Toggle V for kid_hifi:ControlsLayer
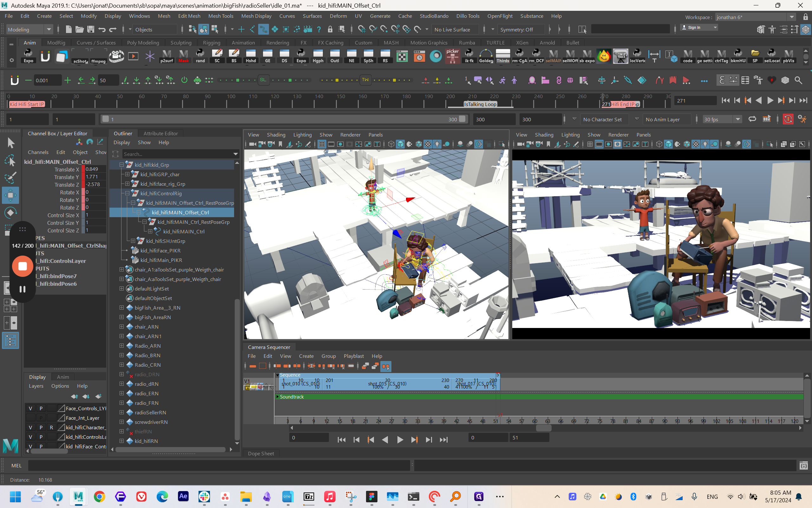 30,437
